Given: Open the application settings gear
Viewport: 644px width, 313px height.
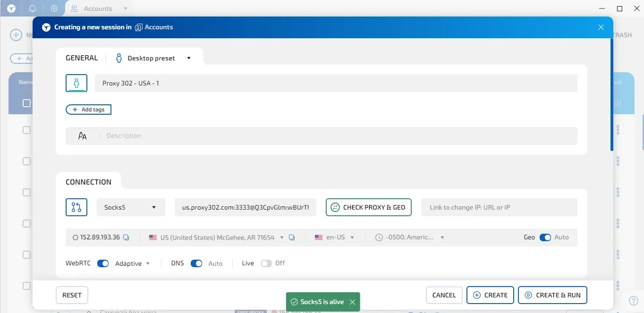Looking at the screenshot, I should 54,8.
